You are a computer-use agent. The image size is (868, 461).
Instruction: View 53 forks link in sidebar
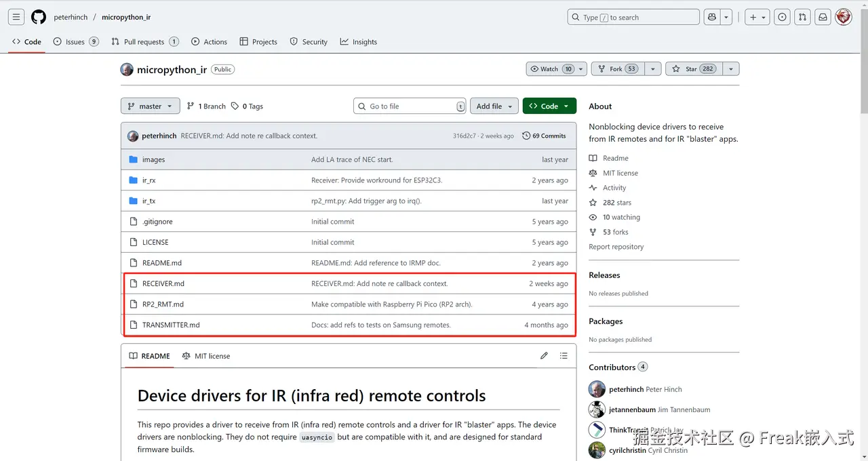609,232
